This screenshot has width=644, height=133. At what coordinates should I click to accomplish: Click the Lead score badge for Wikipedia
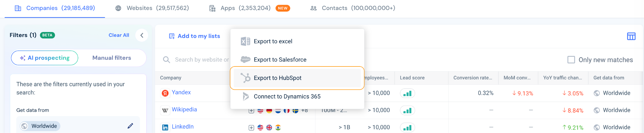pos(407,110)
